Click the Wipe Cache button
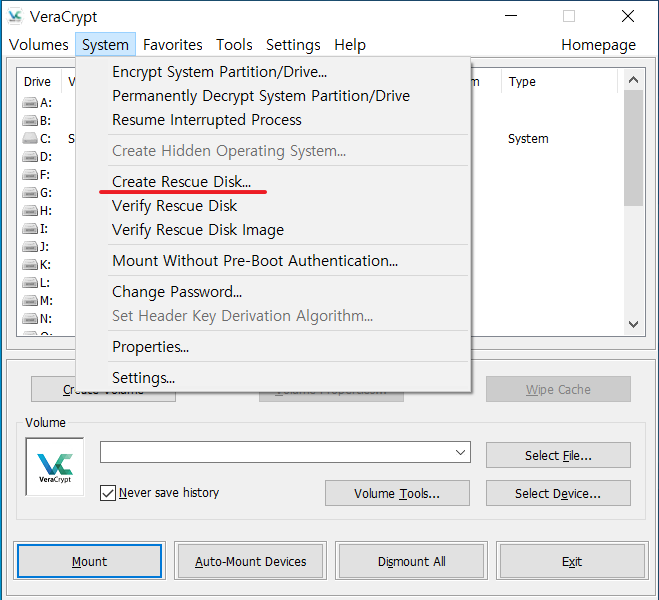This screenshot has width=659, height=600. 558,389
